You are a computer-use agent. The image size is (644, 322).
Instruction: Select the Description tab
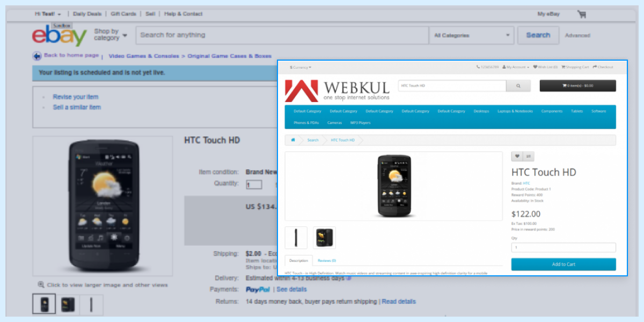[x=298, y=260]
